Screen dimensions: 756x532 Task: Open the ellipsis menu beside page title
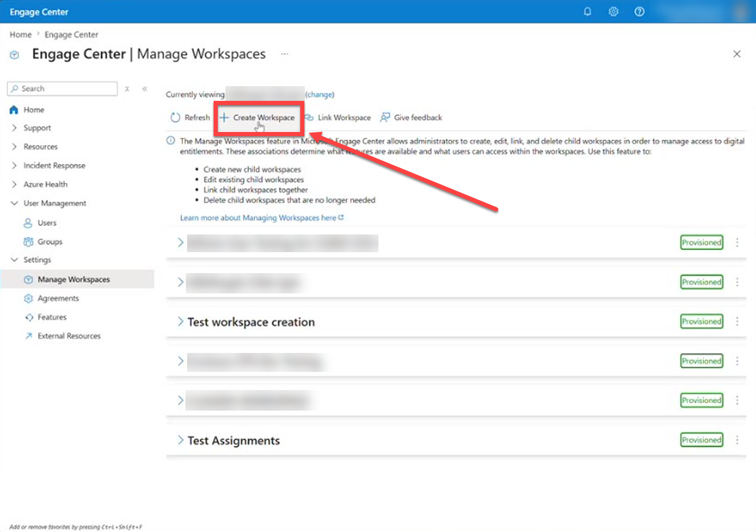click(x=285, y=54)
